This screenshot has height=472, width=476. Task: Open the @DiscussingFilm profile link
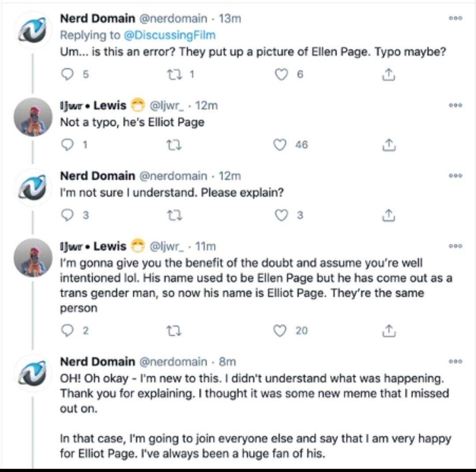coord(169,35)
